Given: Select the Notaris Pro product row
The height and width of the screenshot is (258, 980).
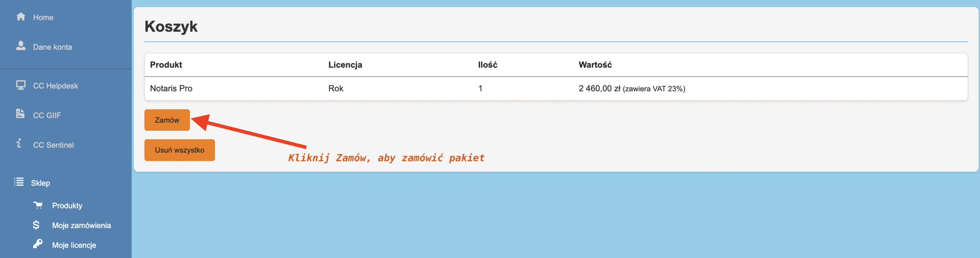Looking at the screenshot, I should 171,89.
